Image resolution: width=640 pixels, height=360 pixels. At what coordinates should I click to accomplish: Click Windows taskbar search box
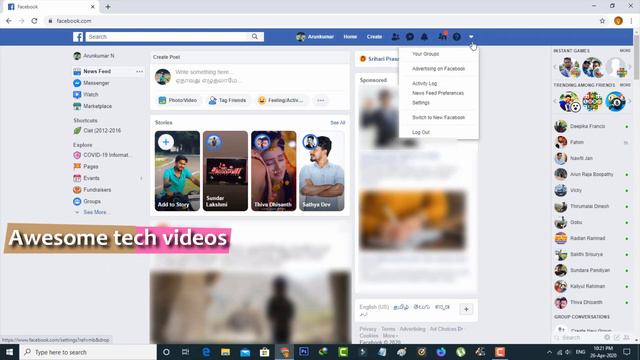pos(88,352)
